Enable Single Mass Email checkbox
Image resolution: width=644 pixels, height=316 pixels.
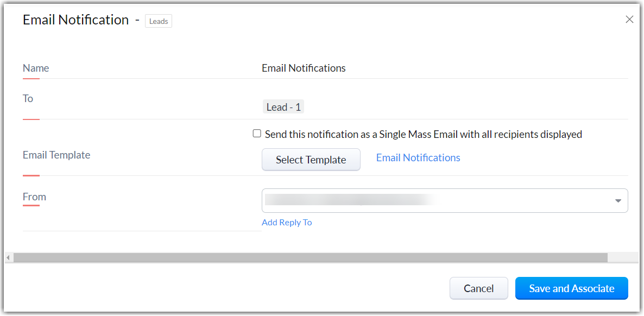pyautogui.click(x=257, y=134)
